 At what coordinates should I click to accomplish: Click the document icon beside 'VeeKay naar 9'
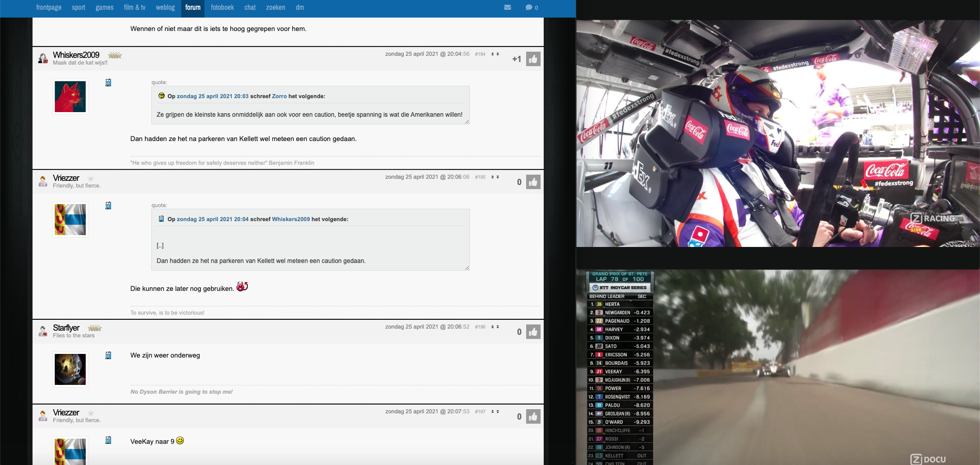tap(108, 440)
